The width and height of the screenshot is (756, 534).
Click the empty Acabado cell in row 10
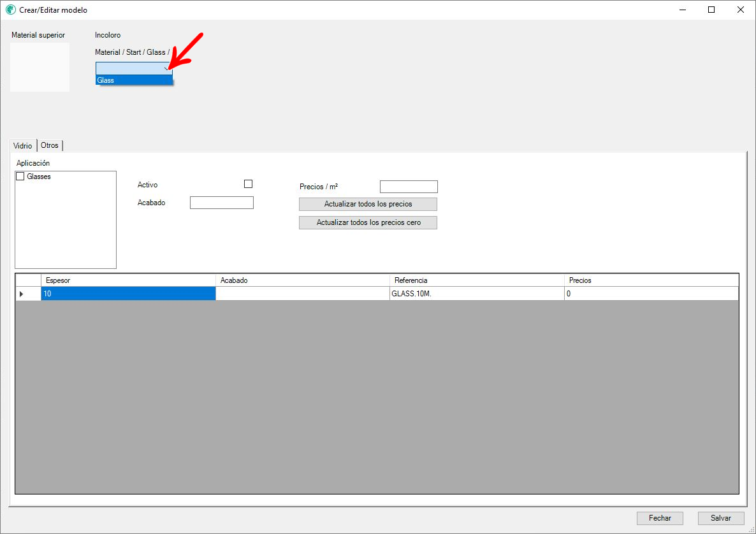point(303,294)
